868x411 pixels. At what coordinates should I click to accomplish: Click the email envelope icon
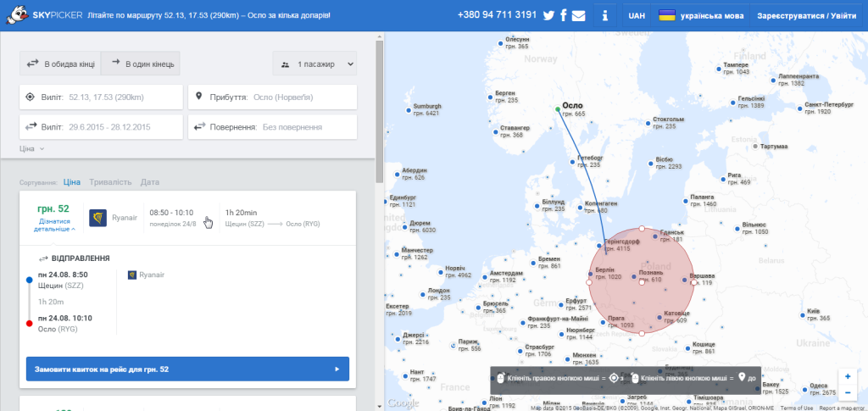point(578,15)
